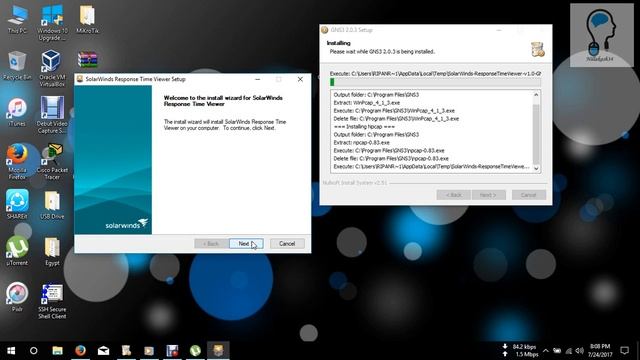Click Next in the GNS3 Setup window
This screenshot has height=360, width=640.
pos(488,195)
